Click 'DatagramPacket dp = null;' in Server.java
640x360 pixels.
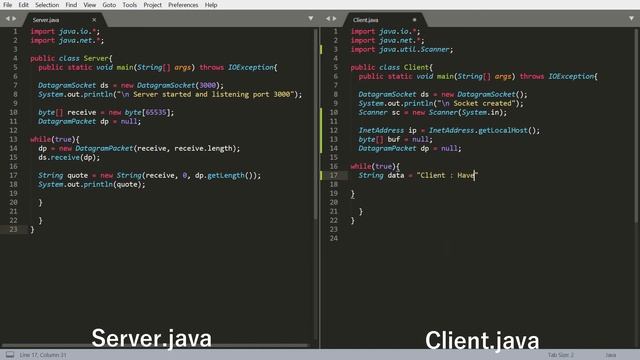[89, 121]
